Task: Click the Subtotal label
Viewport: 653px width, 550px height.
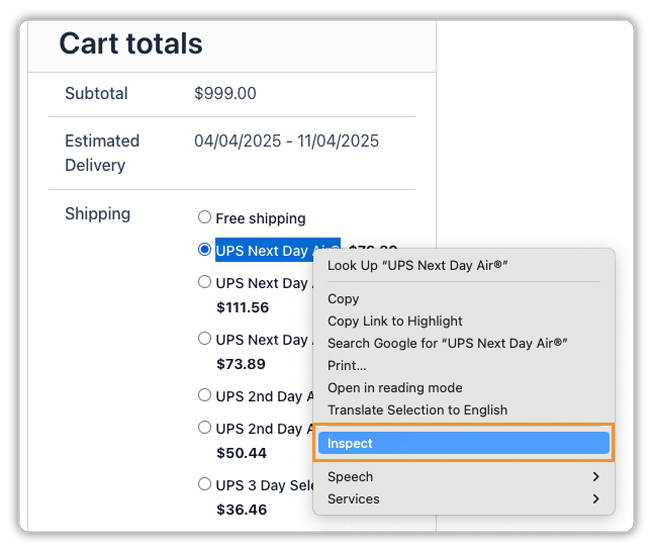Action: coord(96,94)
